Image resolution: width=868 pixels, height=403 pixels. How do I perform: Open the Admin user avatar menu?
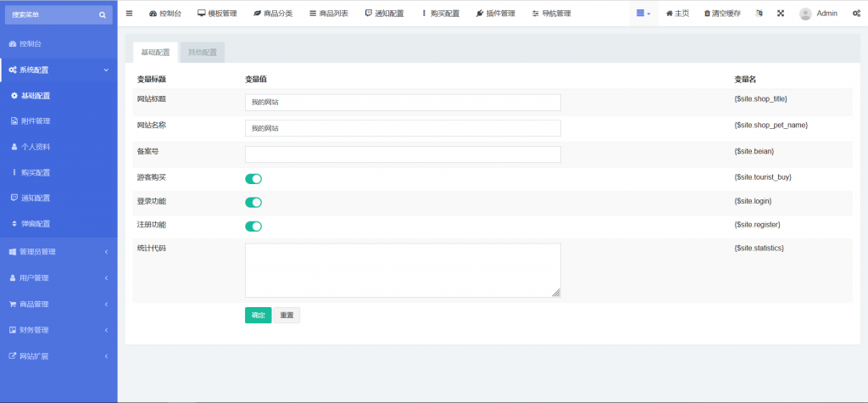pyautogui.click(x=818, y=14)
